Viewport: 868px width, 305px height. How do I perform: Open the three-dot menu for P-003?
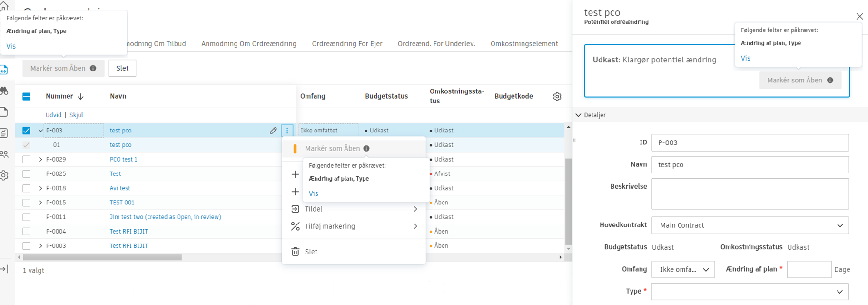(x=287, y=131)
